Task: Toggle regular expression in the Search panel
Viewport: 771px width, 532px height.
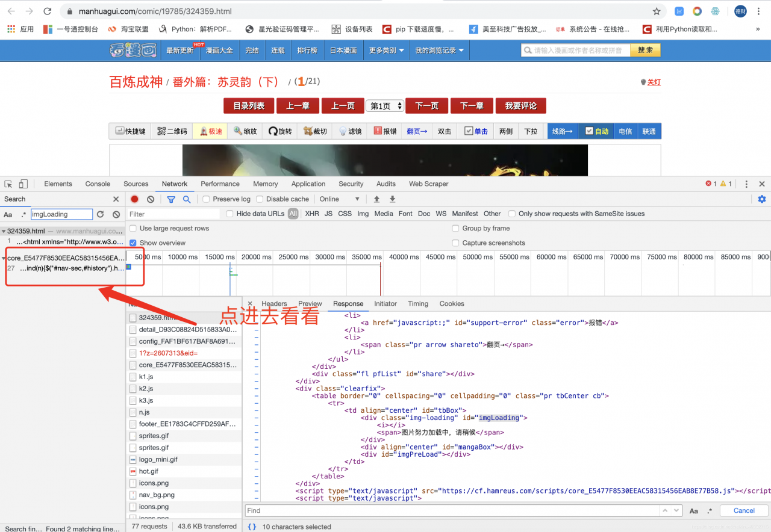Action: pos(23,214)
